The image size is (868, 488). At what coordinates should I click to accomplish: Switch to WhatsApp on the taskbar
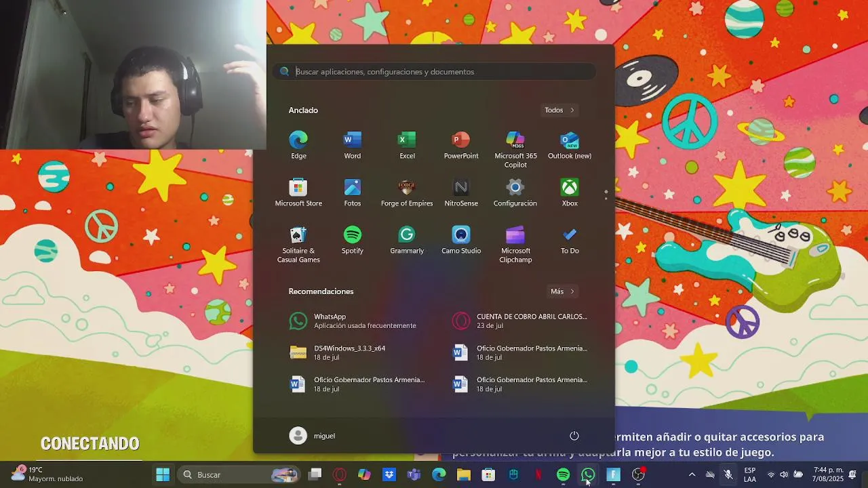click(588, 474)
